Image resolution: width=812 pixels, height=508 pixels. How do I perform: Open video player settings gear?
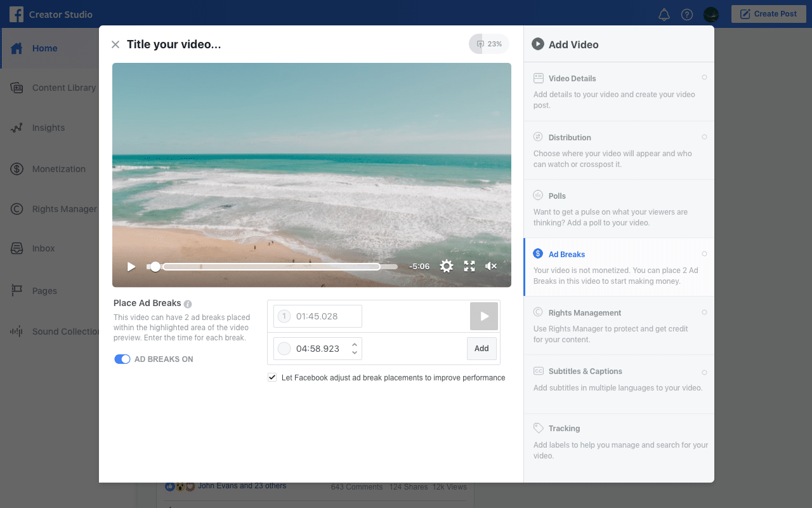(447, 267)
